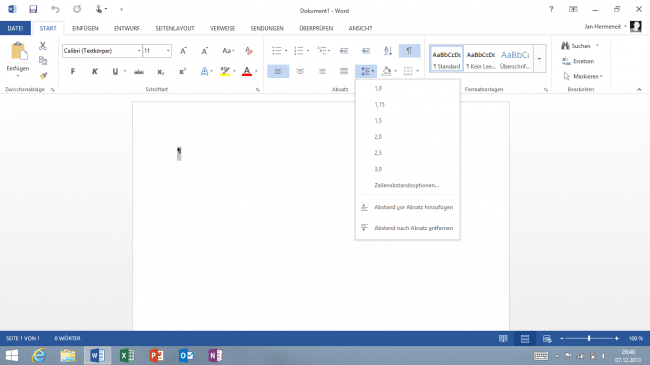
Task: Click Markieren button
Action: coord(582,76)
